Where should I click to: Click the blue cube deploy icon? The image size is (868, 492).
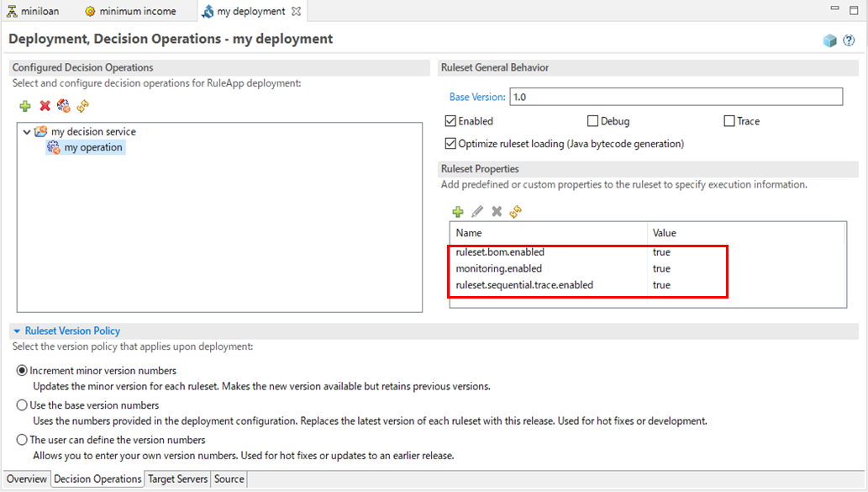(x=830, y=40)
